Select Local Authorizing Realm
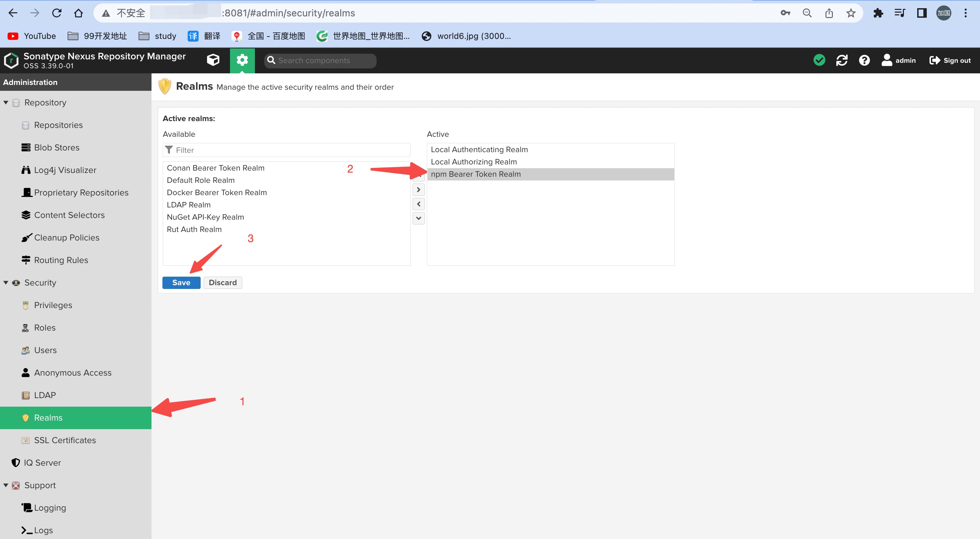The height and width of the screenshot is (539, 980). pyautogui.click(x=550, y=162)
